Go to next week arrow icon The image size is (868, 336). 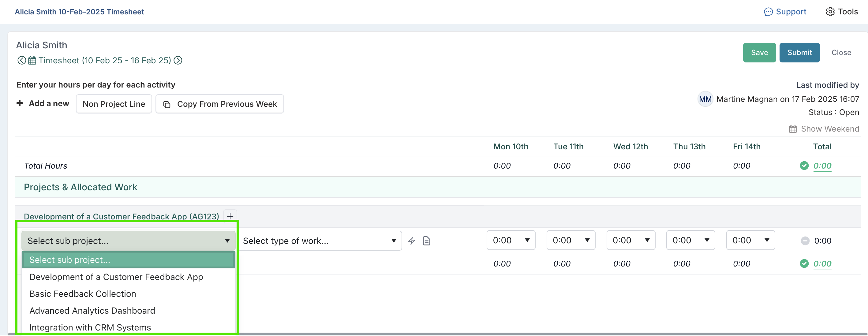[x=178, y=60]
